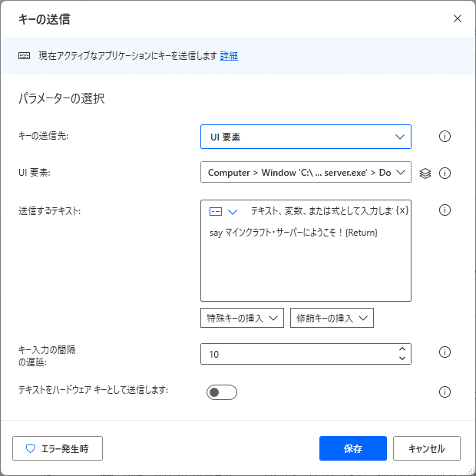Click the keyboard icon in the description banner
The height and width of the screenshot is (476, 476).
pyautogui.click(x=24, y=56)
